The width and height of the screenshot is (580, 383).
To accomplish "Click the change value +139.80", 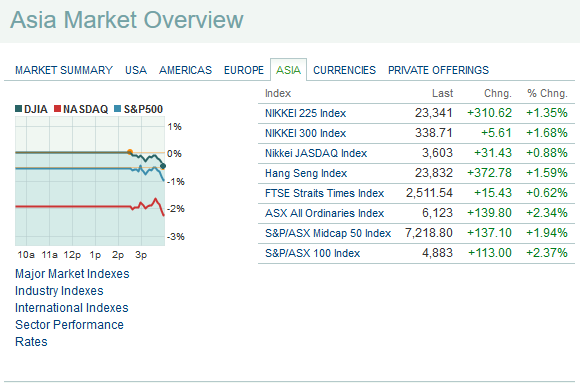I will [x=489, y=213].
